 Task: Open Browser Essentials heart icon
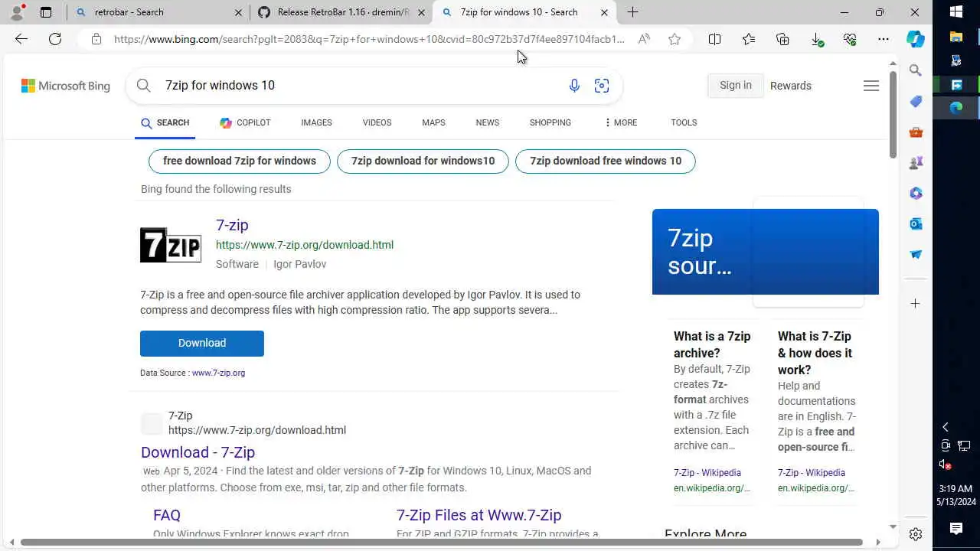click(850, 39)
